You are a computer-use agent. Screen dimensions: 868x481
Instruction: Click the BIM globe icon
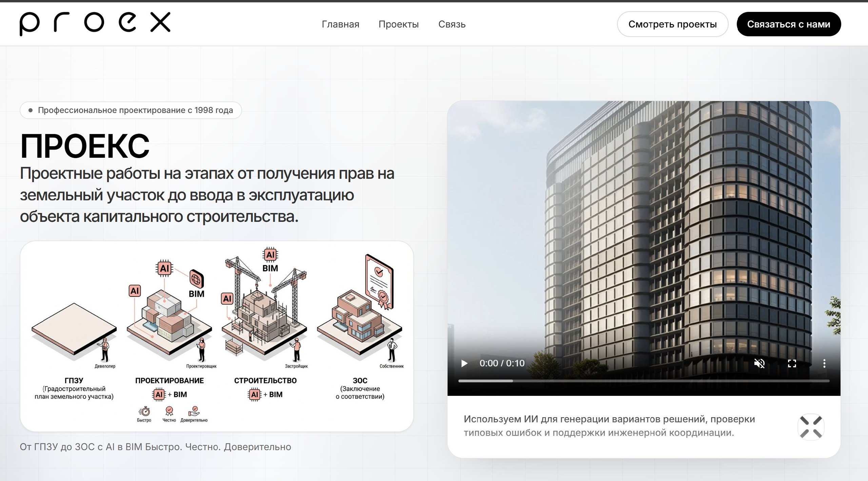pyautogui.click(x=196, y=279)
